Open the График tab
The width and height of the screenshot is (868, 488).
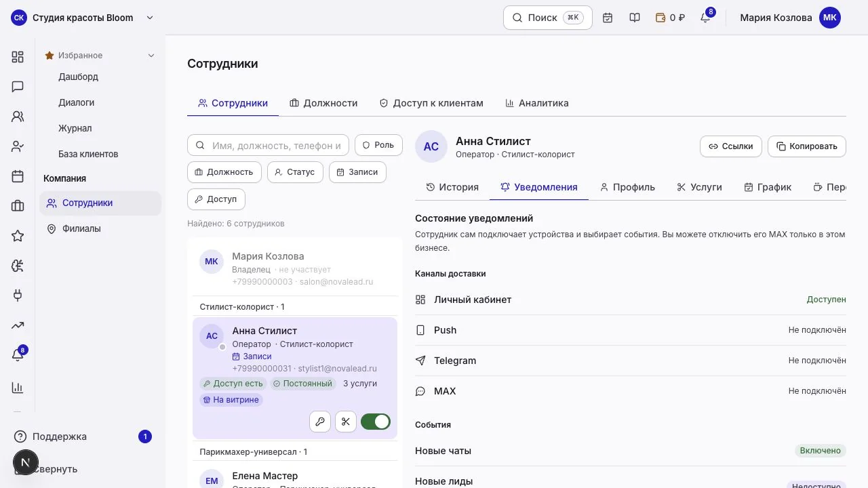click(x=768, y=187)
